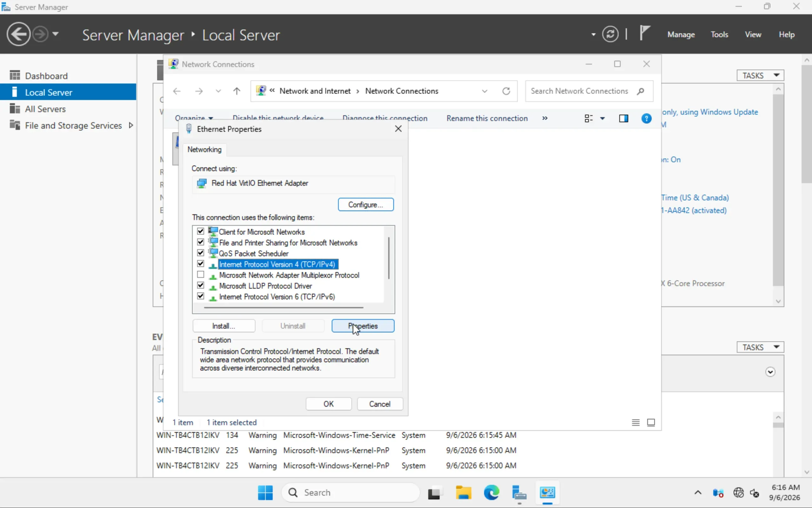Open the notifications flag in Server Manager
This screenshot has height=508, width=812.
[644, 34]
